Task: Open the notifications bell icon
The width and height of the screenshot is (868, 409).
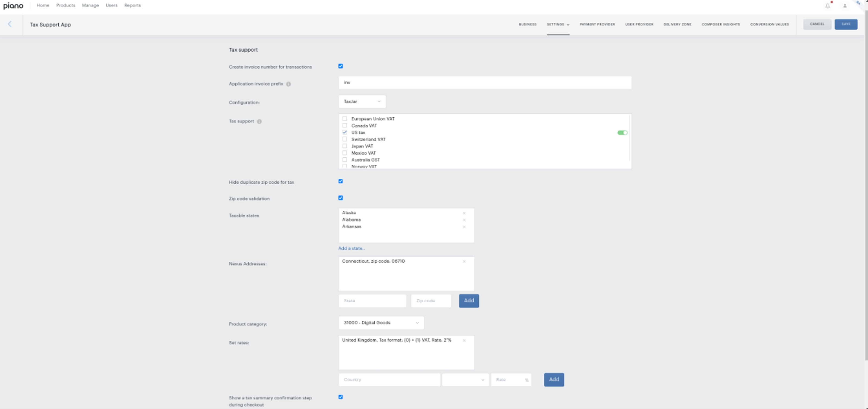Action: pyautogui.click(x=828, y=5)
